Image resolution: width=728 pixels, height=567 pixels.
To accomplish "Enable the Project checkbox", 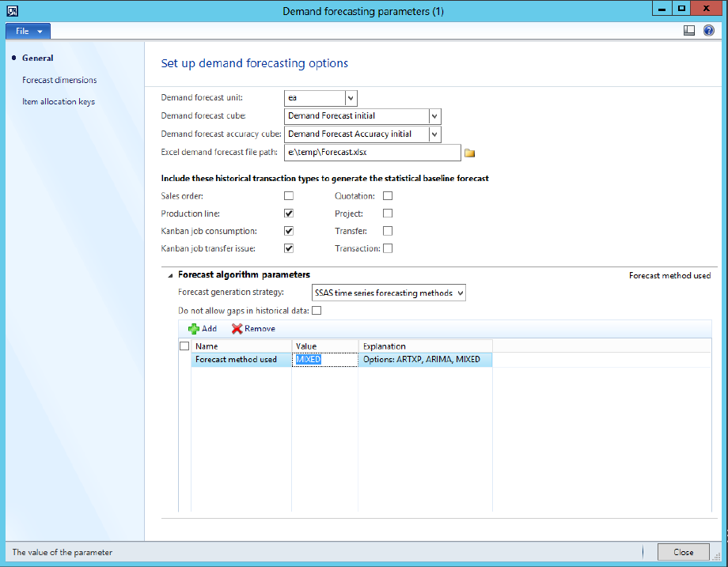I will point(388,214).
